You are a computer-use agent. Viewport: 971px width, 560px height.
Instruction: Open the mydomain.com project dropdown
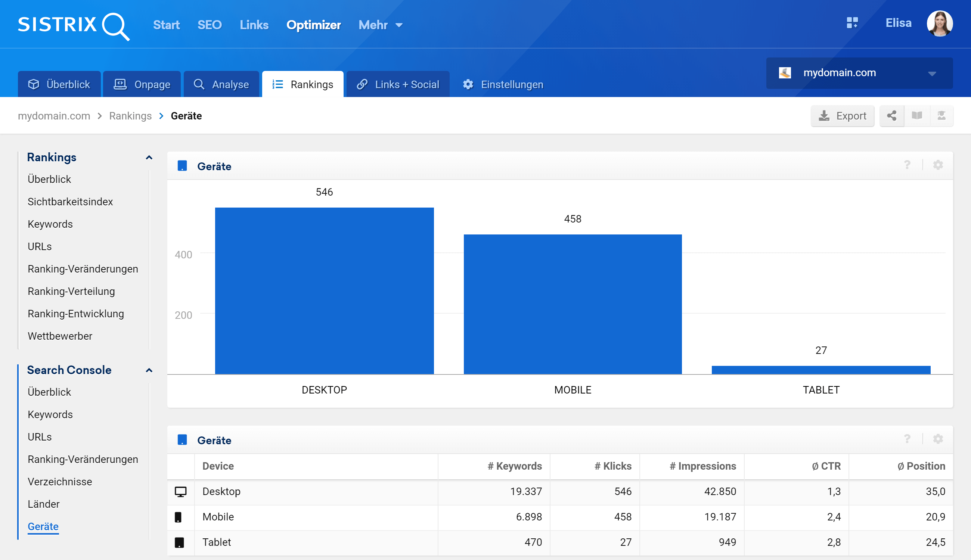point(859,73)
